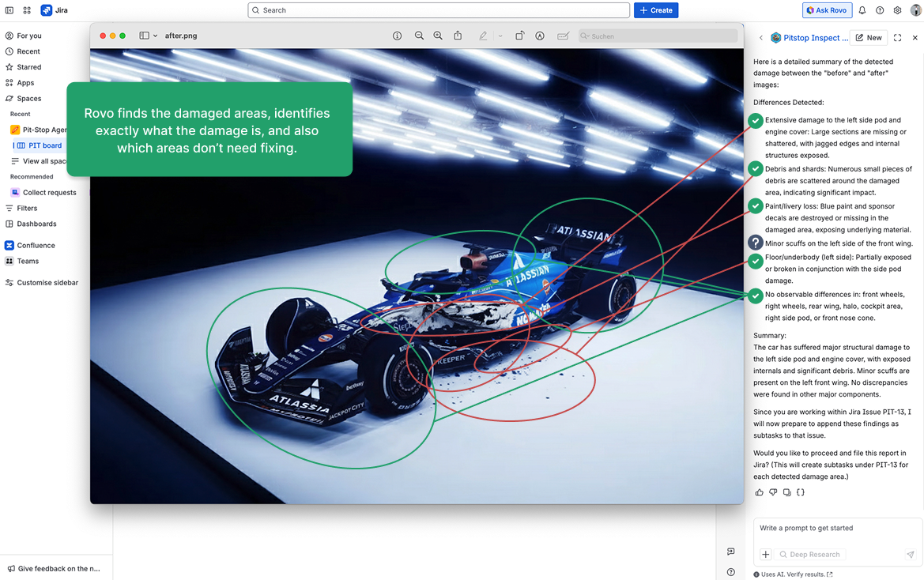Open the app switcher grid icon
Screen dimensions: 924x580
(27, 10)
